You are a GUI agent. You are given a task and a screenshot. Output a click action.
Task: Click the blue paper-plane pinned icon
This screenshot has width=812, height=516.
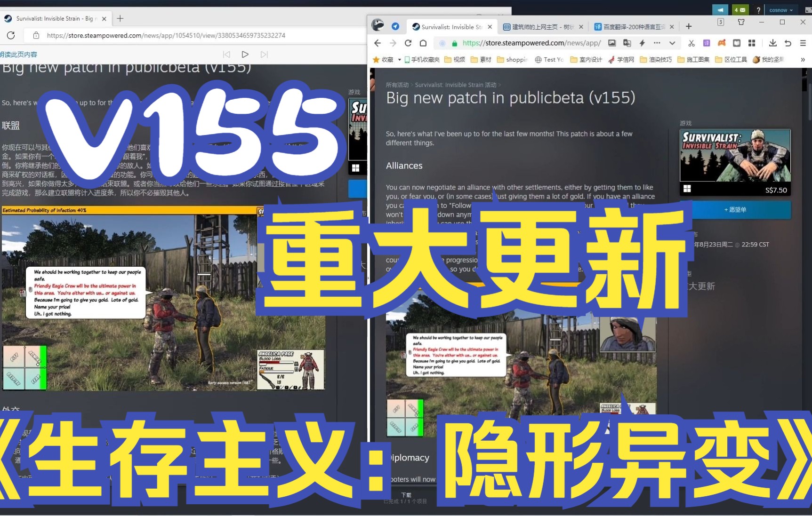pos(395,26)
